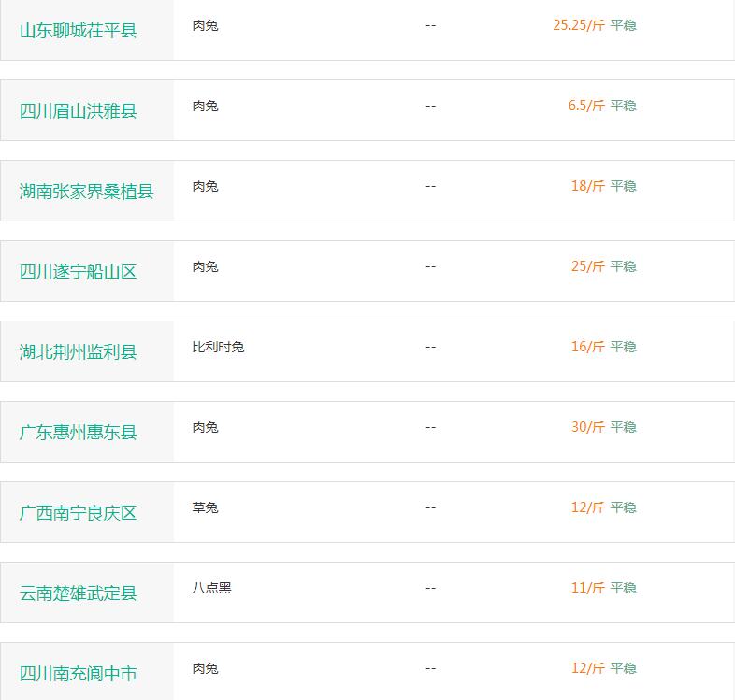Open the 广西南宁良庆区 location link

pyautogui.click(x=79, y=513)
